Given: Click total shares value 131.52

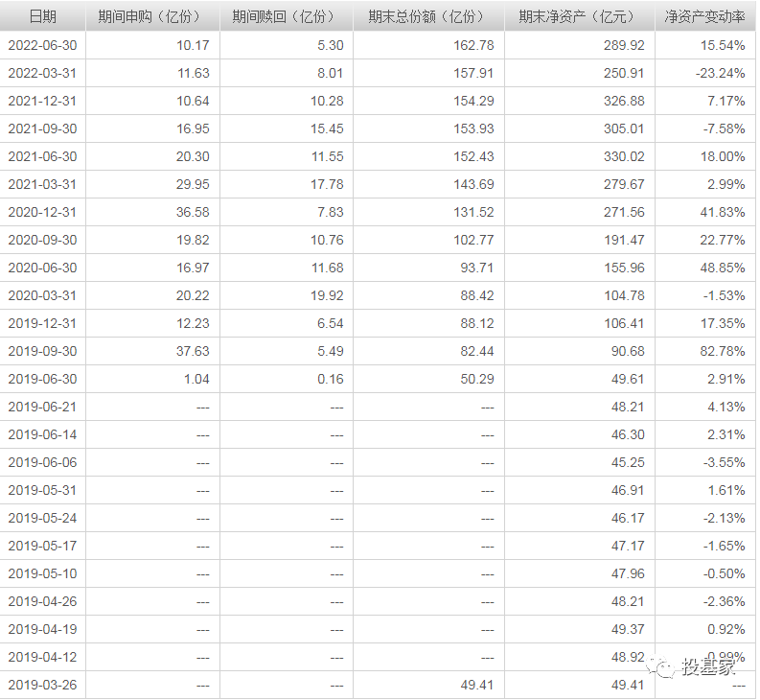Looking at the screenshot, I should coord(474,213).
